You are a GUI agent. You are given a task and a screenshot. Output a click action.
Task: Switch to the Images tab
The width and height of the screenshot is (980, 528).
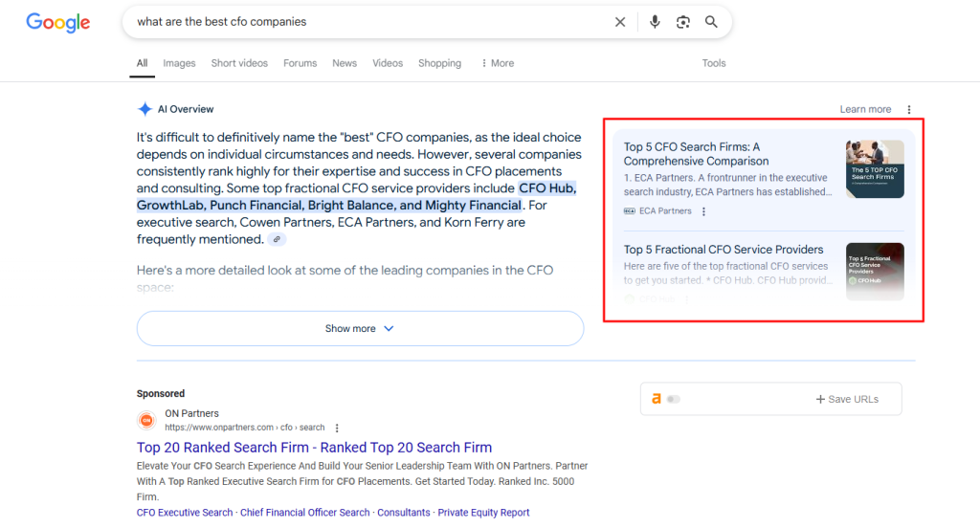179,63
